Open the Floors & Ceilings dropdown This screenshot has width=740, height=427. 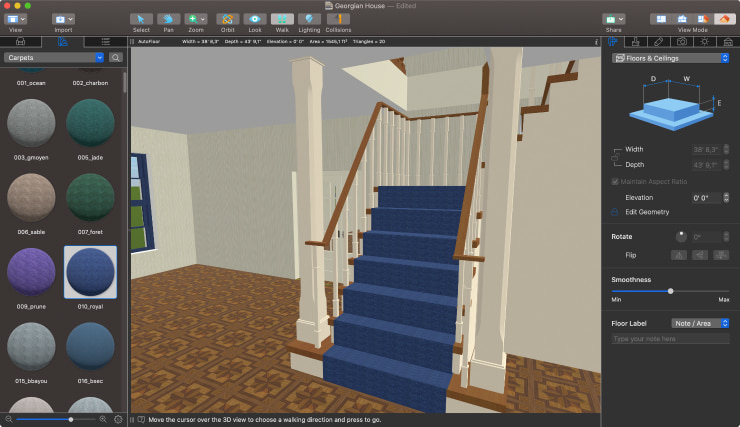[x=671, y=58]
